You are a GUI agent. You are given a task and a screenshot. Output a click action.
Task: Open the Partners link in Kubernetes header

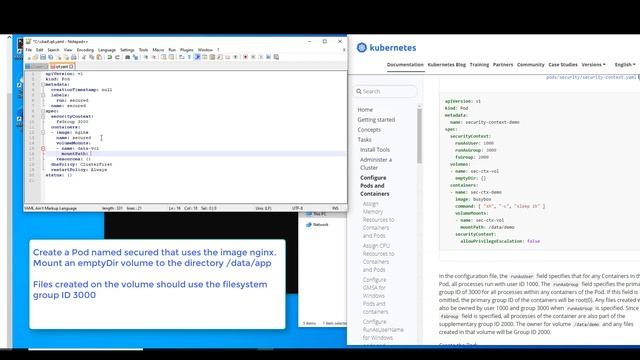coord(503,64)
